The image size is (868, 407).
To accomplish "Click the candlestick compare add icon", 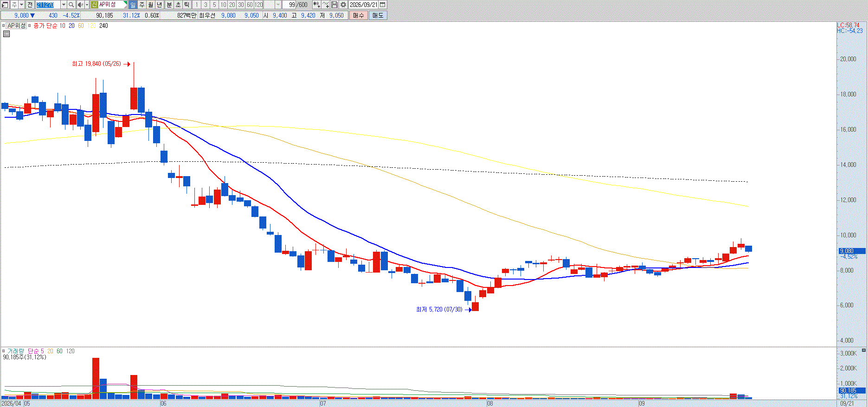I will [317, 5].
